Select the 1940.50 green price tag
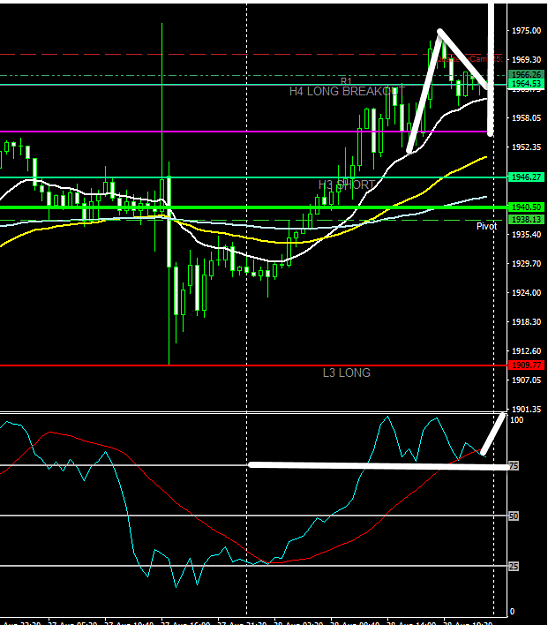 (526, 207)
